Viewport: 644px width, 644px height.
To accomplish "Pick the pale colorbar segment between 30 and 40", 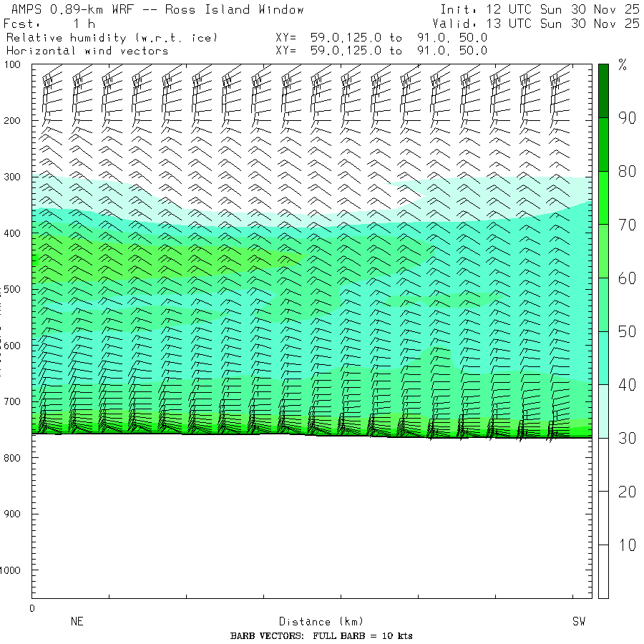I will (603, 411).
